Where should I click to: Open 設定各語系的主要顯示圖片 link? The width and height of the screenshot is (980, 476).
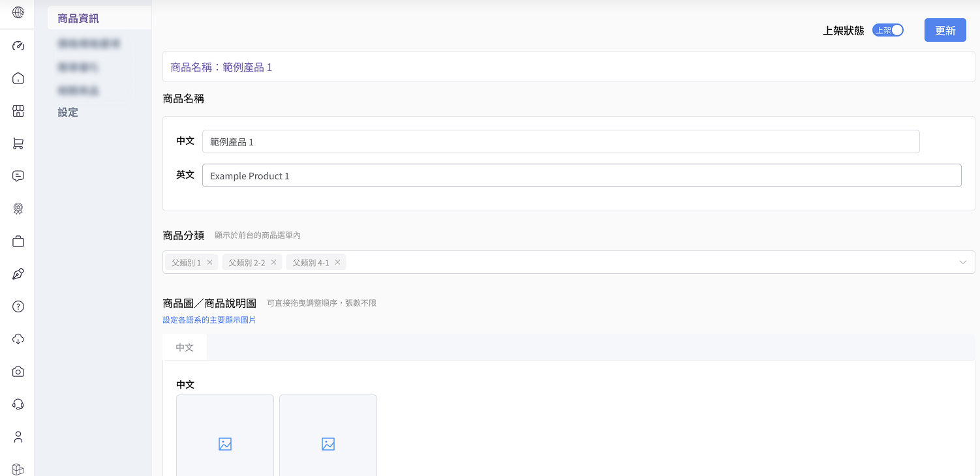pos(209,320)
